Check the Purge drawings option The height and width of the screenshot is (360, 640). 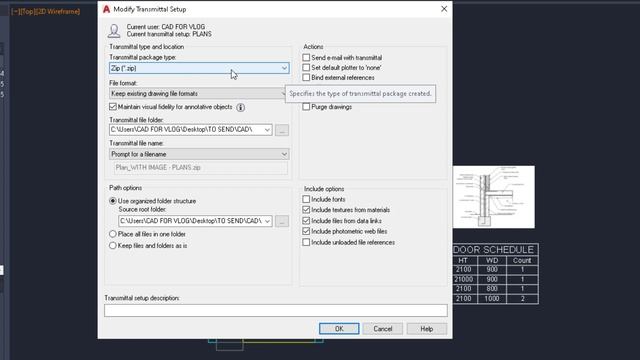coord(306,107)
